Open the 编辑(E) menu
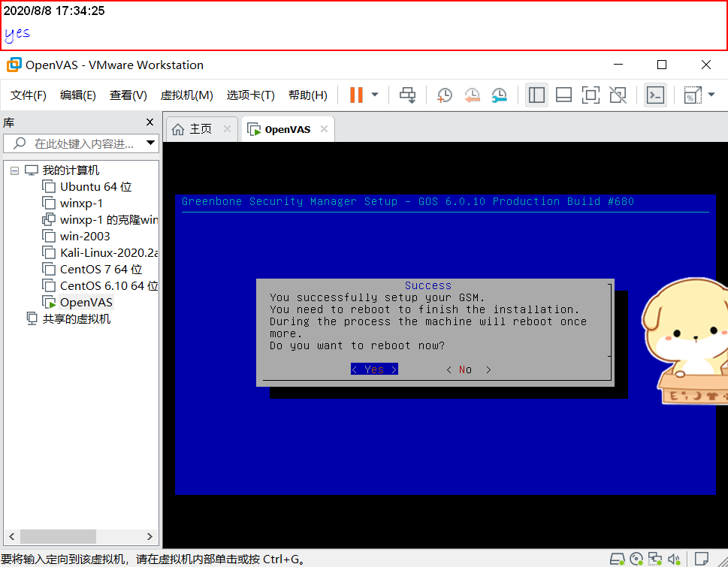 (x=78, y=95)
